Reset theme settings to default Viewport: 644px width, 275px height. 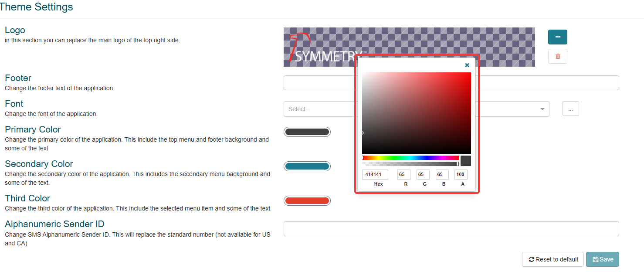pos(553,259)
